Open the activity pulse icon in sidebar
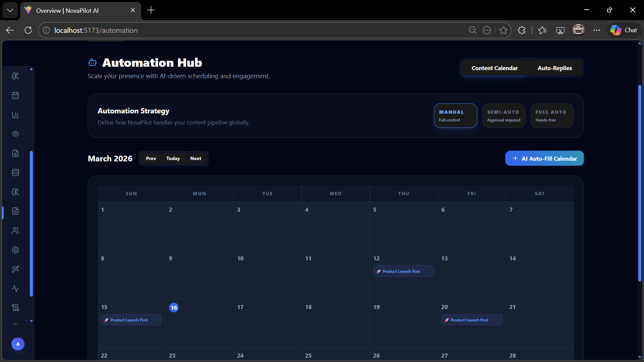Viewport: 644px width, 362px height. [15, 289]
